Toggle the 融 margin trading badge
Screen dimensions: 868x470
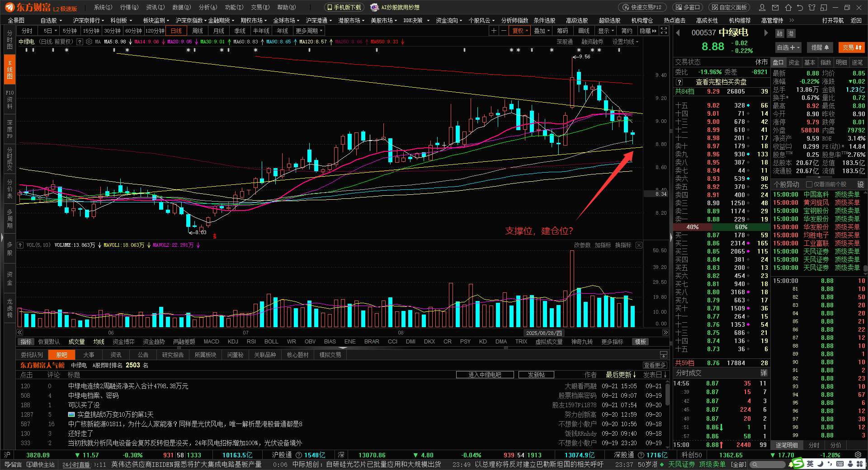click(x=779, y=33)
